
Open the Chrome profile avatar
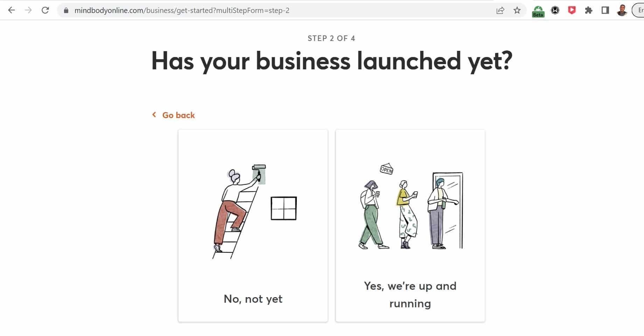point(622,11)
